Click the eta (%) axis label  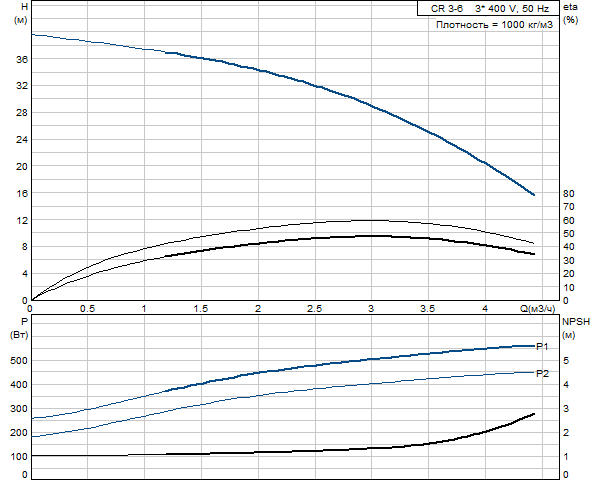[x=570, y=13]
